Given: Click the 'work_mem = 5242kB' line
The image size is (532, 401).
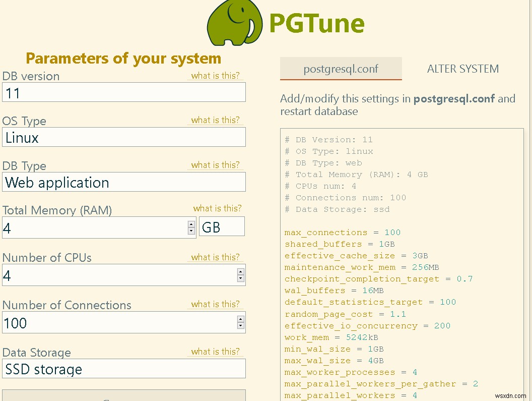Looking at the screenshot, I should tap(331, 337).
